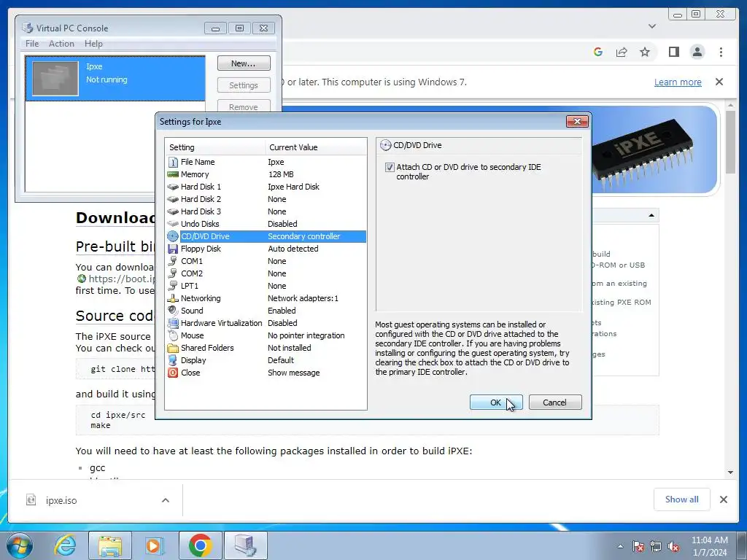
Task: Open Chrome side panel icon
Action: [x=673, y=52]
